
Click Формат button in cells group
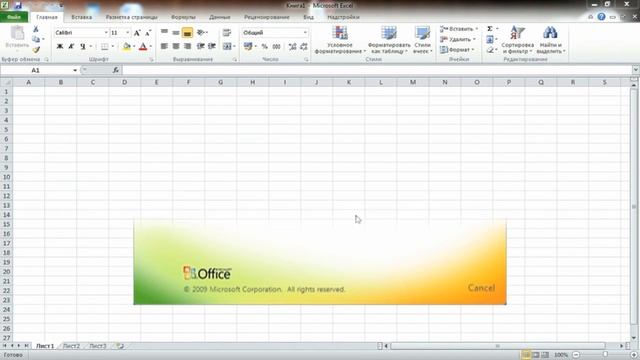point(457,50)
